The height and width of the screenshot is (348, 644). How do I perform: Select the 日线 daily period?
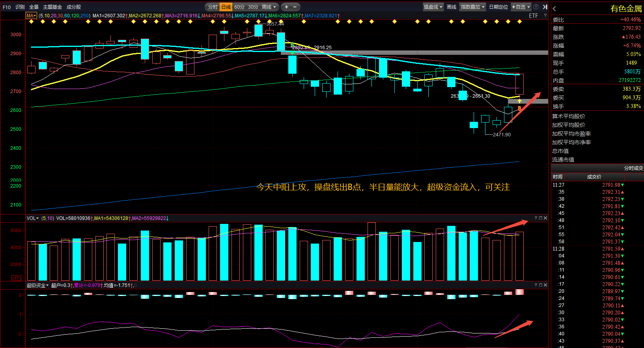pos(226,7)
